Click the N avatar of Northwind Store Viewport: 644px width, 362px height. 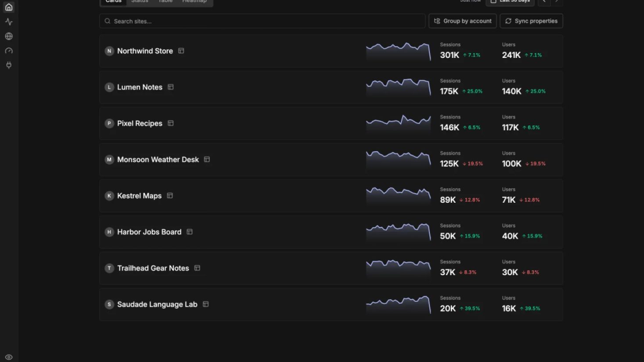point(109,51)
